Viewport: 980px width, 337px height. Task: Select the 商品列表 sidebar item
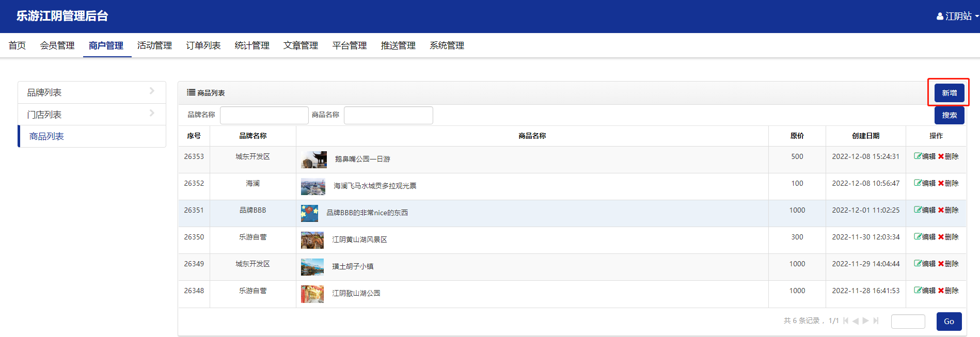[46, 136]
